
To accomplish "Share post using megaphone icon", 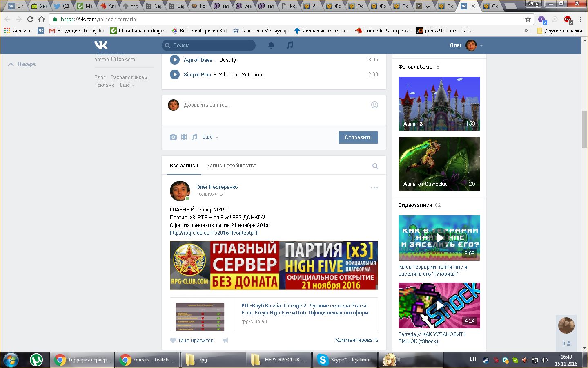I will (225, 340).
